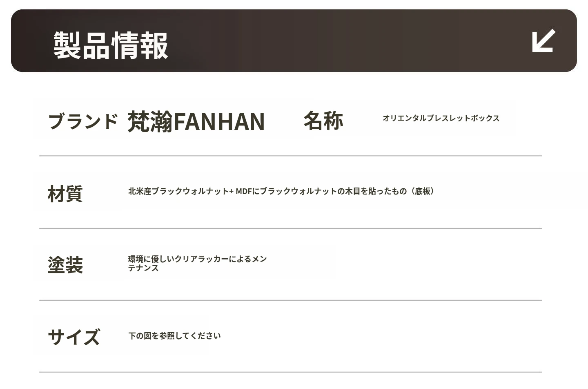
Task: Click the word テナンス on the coating second line
Action: click(x=143, y=268)
